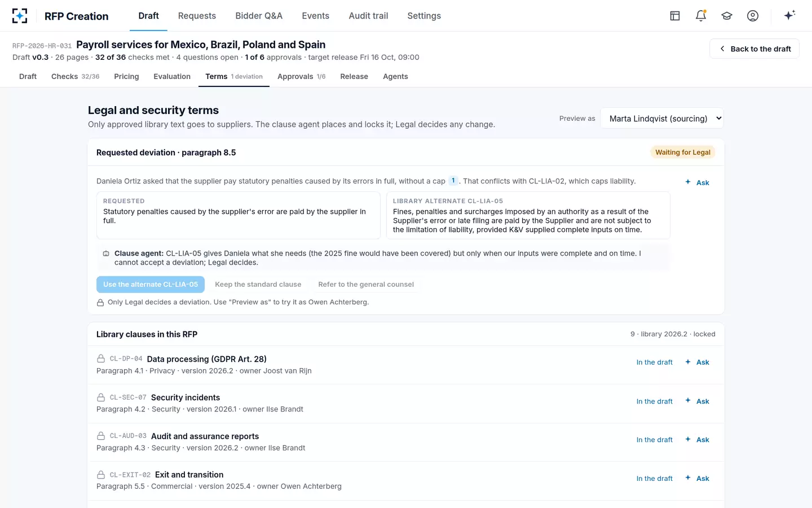
Task: Click the graduation cap learning icon
Action: coord(727,16)
